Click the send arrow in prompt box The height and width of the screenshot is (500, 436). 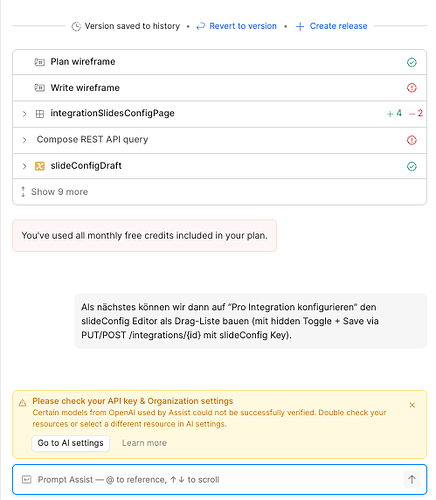pos(412,480)
